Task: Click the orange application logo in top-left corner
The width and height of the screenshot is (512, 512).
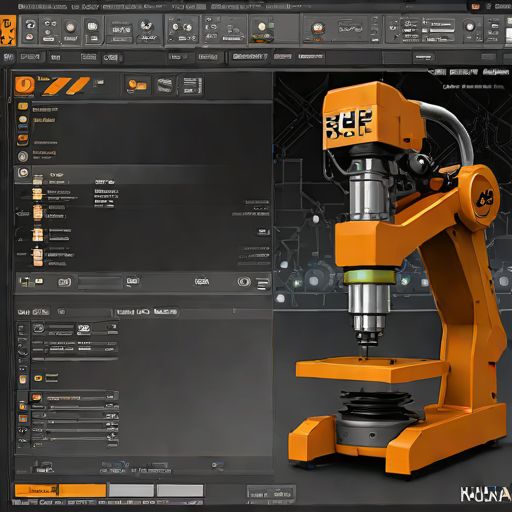Action: 7,30
